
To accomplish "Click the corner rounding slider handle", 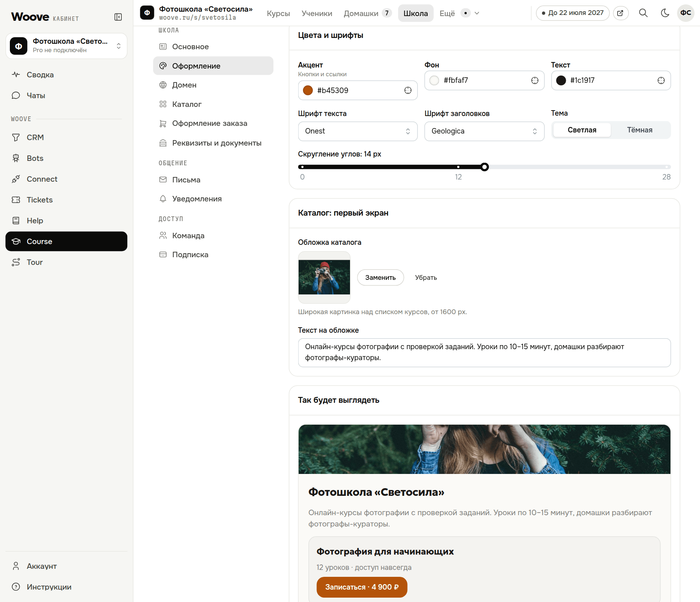I will 484,167.
